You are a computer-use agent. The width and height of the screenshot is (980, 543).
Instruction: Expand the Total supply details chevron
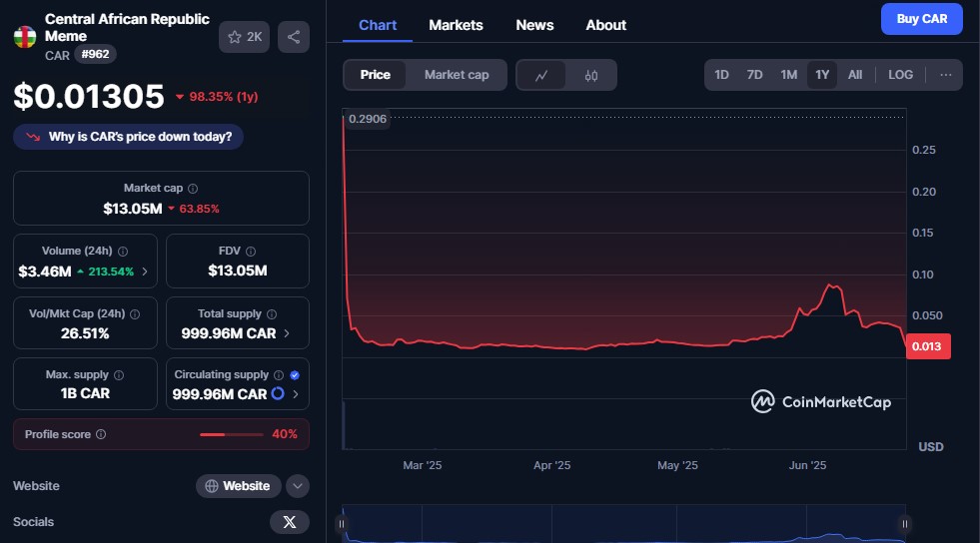click(287, 334)
